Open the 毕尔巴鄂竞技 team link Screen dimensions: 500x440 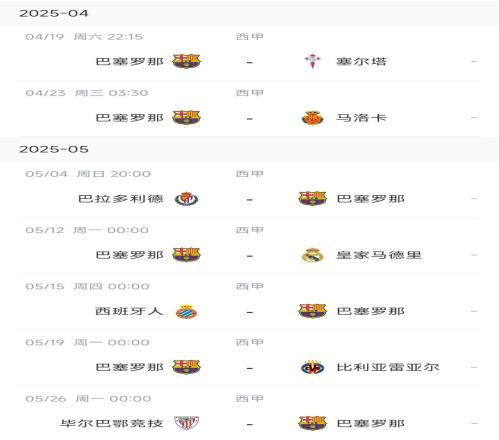point(112,423)
